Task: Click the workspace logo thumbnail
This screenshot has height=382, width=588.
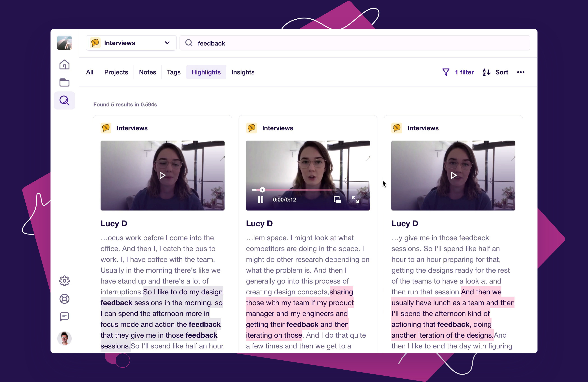Action: point(64,43)
